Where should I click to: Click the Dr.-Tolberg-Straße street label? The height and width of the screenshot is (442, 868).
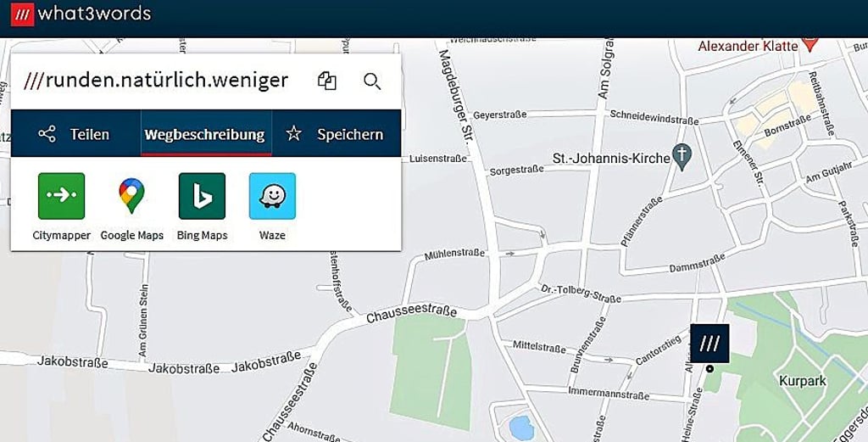581,294
